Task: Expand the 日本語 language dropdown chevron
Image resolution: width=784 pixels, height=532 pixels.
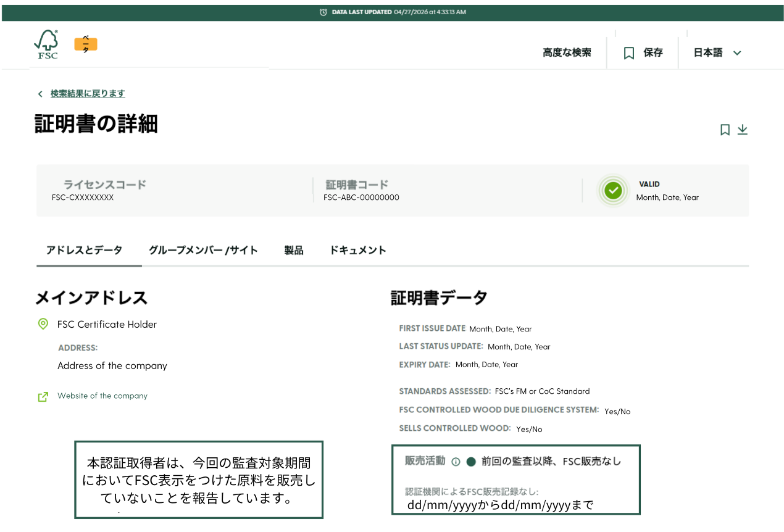Action: click(737, 53)
